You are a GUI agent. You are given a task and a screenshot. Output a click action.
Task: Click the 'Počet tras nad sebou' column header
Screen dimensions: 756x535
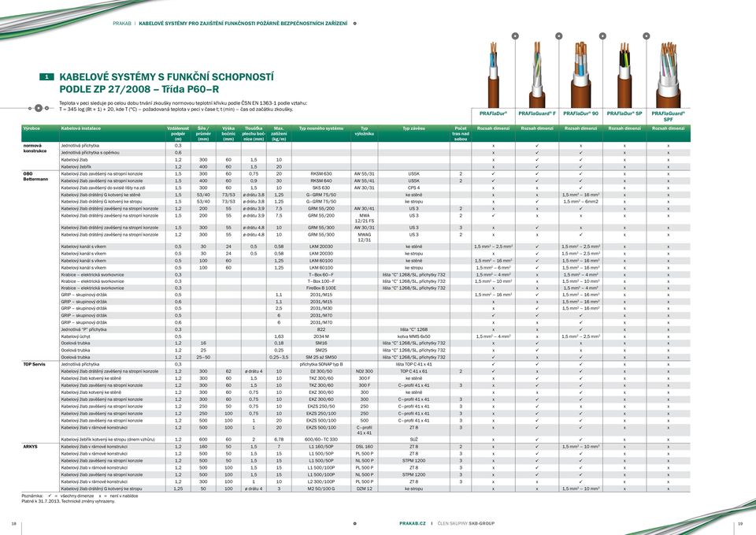coord(461,133)
